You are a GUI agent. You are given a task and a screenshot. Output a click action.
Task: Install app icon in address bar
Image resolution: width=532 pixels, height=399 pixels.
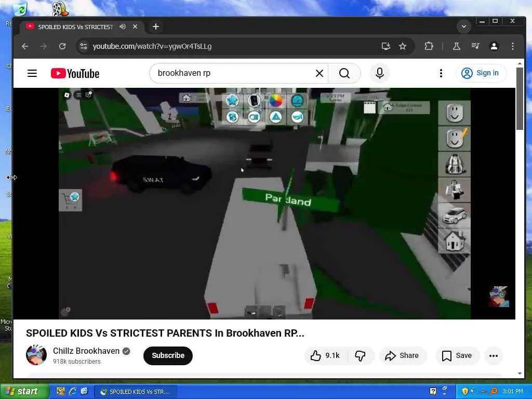click(386, 46)
